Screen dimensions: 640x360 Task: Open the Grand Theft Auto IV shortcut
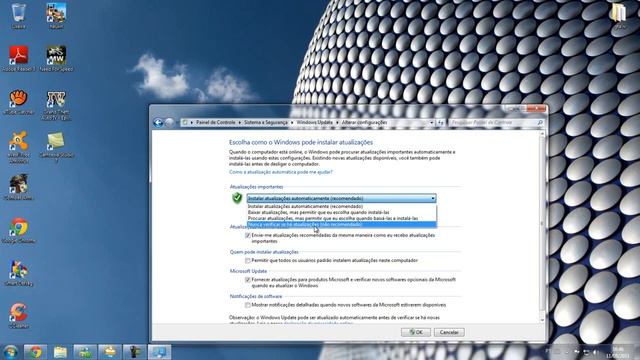pyautogui.click(x=56, y=105)
